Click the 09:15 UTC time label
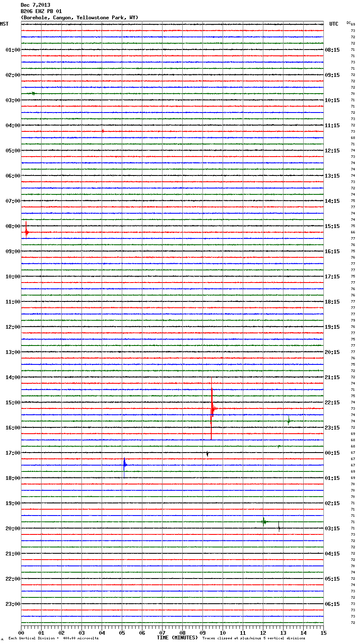Viewport: 357px width, 644px height. click(x=332, y=75)
